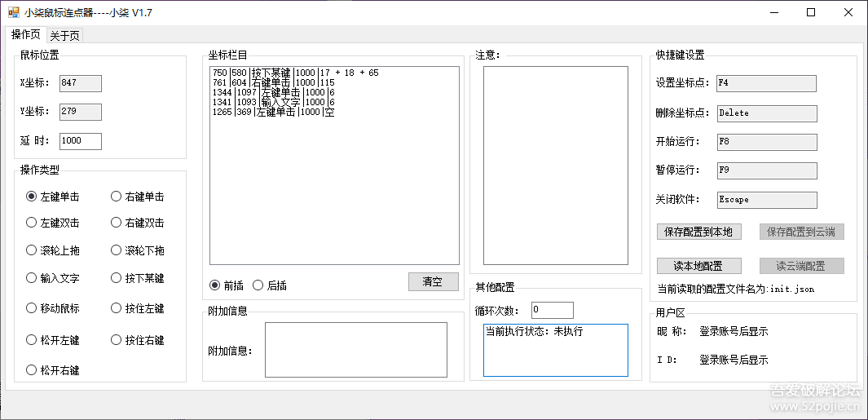The image size is (868, 420).
Task: Click the 操作类型 group label
Action: (39, 170)
